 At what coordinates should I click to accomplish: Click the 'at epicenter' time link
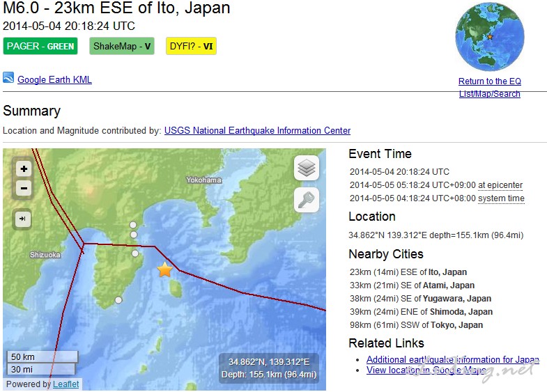pos(500,185)
